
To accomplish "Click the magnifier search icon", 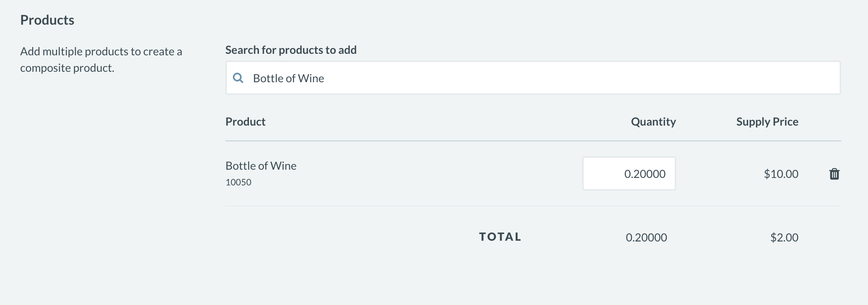I will point(238,78).
